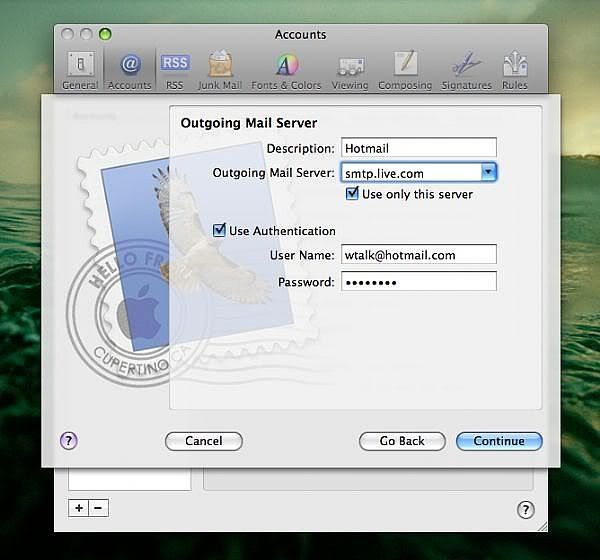Toggle Use Authentication checkbox

219,230
